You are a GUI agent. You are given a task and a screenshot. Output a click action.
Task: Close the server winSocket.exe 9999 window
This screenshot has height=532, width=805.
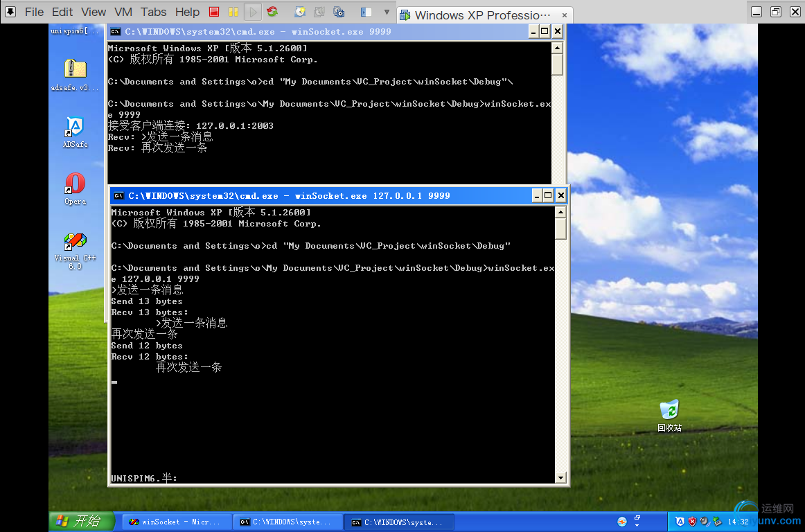[x=558, y=32]
